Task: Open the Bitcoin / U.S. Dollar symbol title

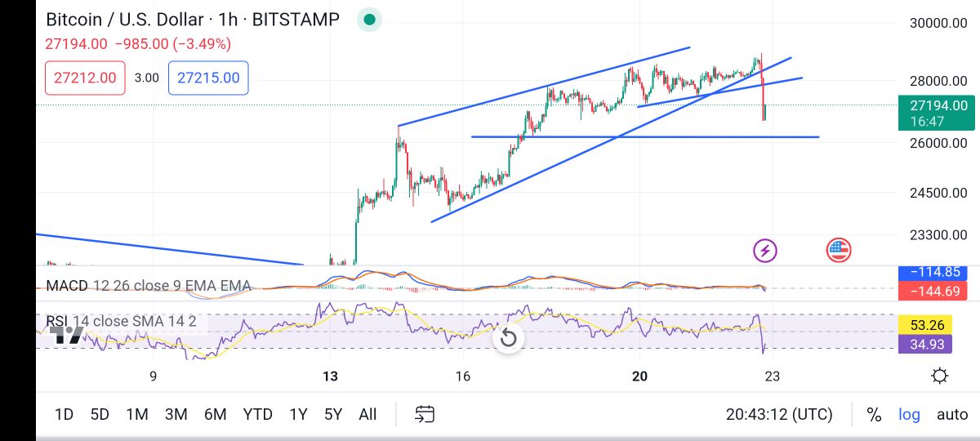Action: tap(192, 20)
